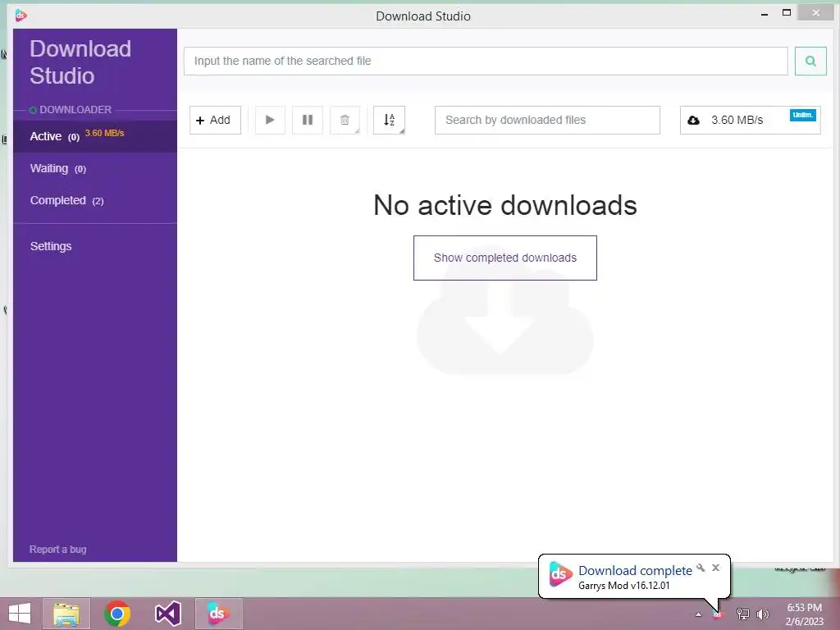Open Visual Studio from the taskbar

pos(167,614)
